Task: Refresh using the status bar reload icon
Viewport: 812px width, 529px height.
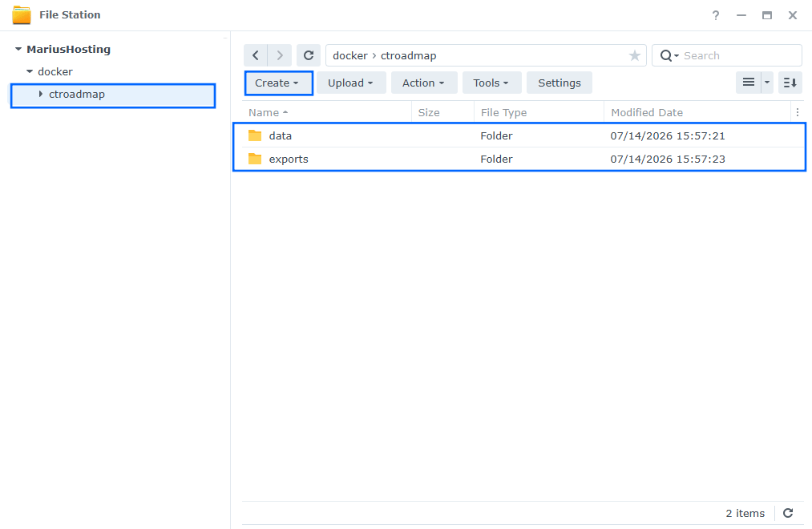Action: pos(788,513)
